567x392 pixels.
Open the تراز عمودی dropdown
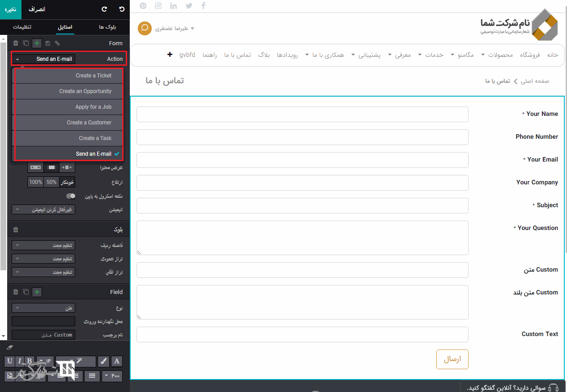pos(43,259)
